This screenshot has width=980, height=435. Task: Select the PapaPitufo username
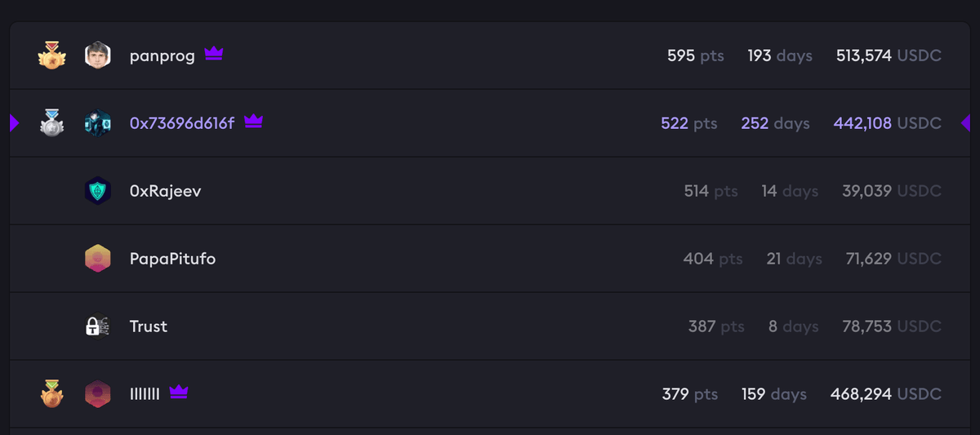pyautogui.click(x=172, y=259)
